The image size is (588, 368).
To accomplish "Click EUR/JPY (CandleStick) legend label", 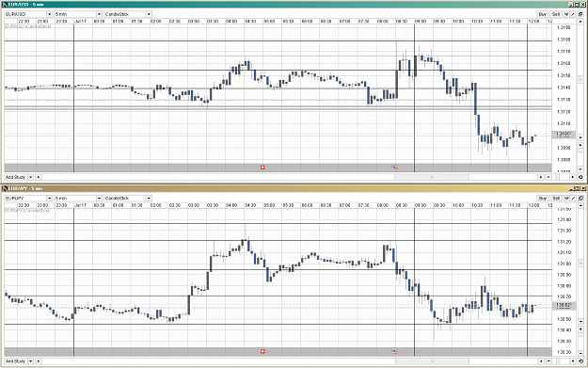I will pos(27,211).
